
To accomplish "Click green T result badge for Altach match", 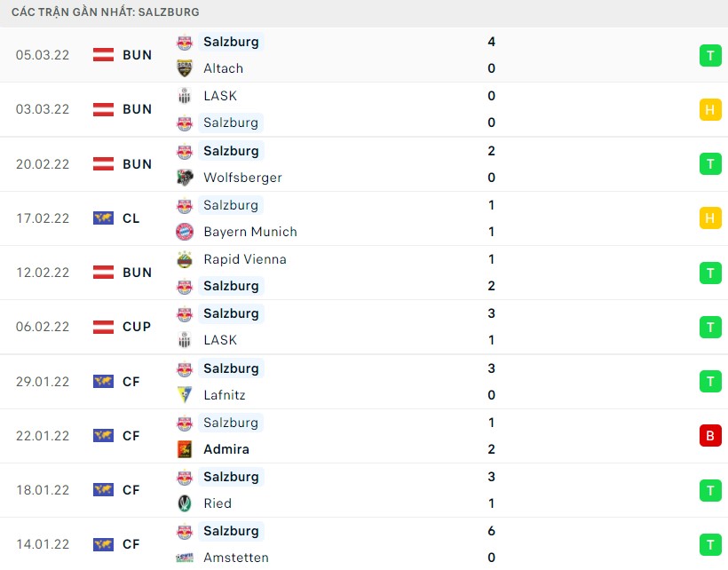I will pyautogui.click(x=710, y=56).
